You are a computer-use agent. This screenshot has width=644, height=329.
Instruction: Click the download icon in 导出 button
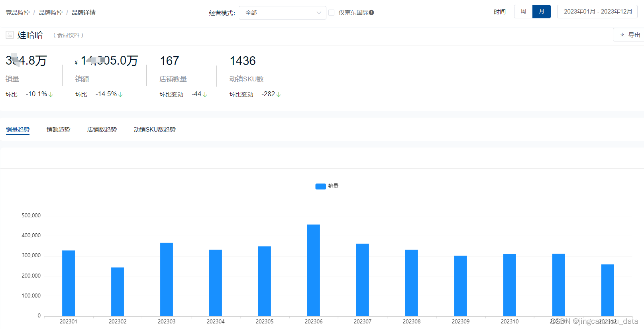(622, 35)
